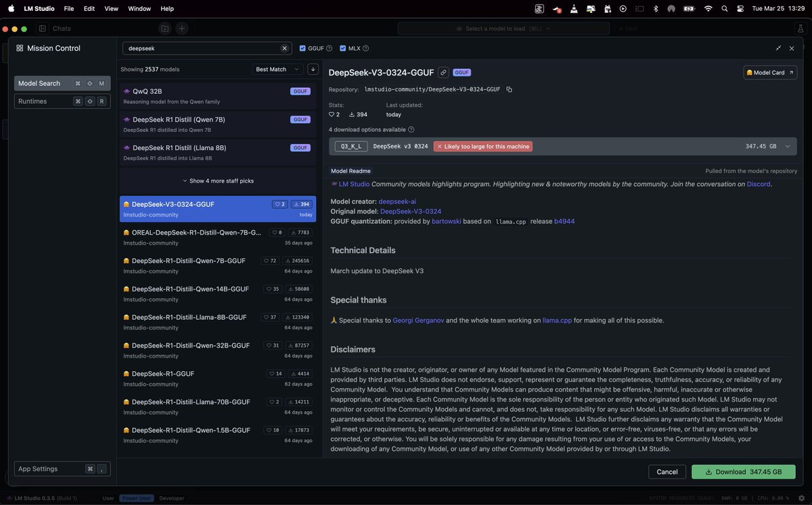Select DeepSeek-R1-Distill-Qwen-14B-GGUF result

click(217, 294)
